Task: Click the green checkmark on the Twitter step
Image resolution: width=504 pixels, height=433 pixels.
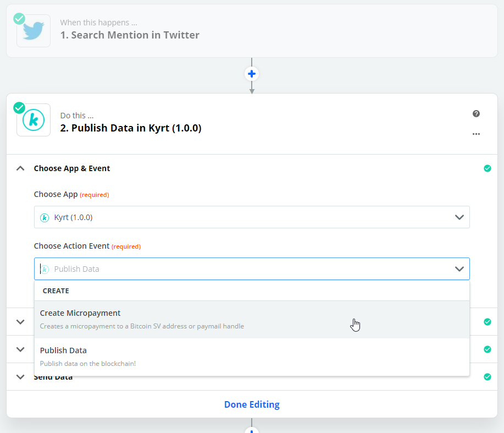Action: coord(19,19)
